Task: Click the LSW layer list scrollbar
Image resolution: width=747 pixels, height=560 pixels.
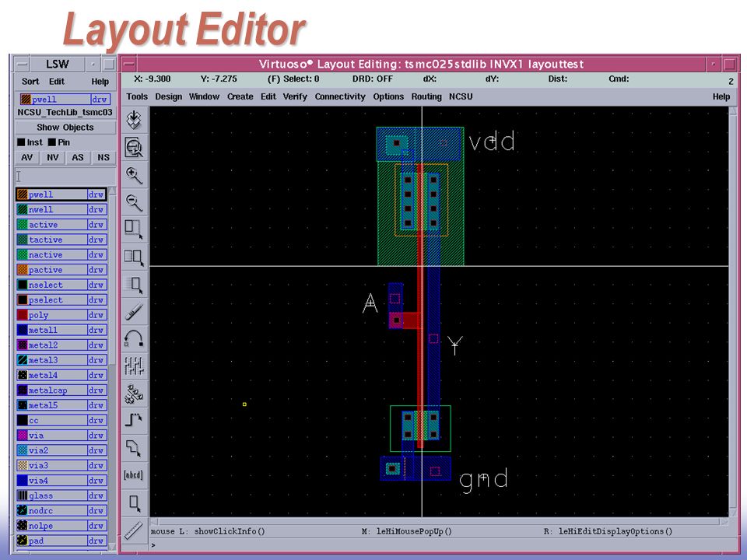Action: click(112, 369)
